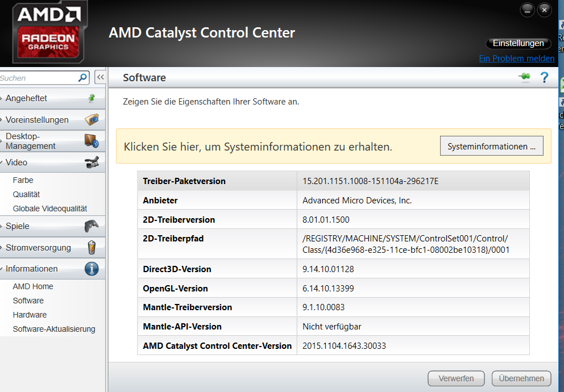Click the Desktop-Management monitor icon

[x=92, y=141]
